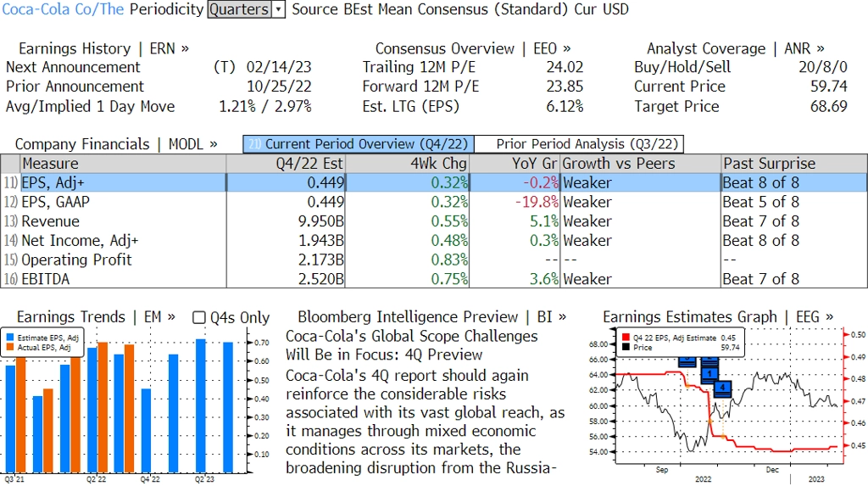The image size is (868, 486).
Task: Open Earnings History ERN link
Action: 103,48
